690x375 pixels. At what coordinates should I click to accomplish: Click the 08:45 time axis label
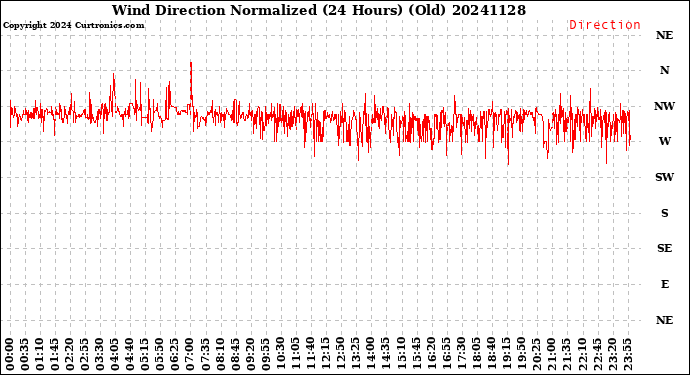[x=235, y=355]
